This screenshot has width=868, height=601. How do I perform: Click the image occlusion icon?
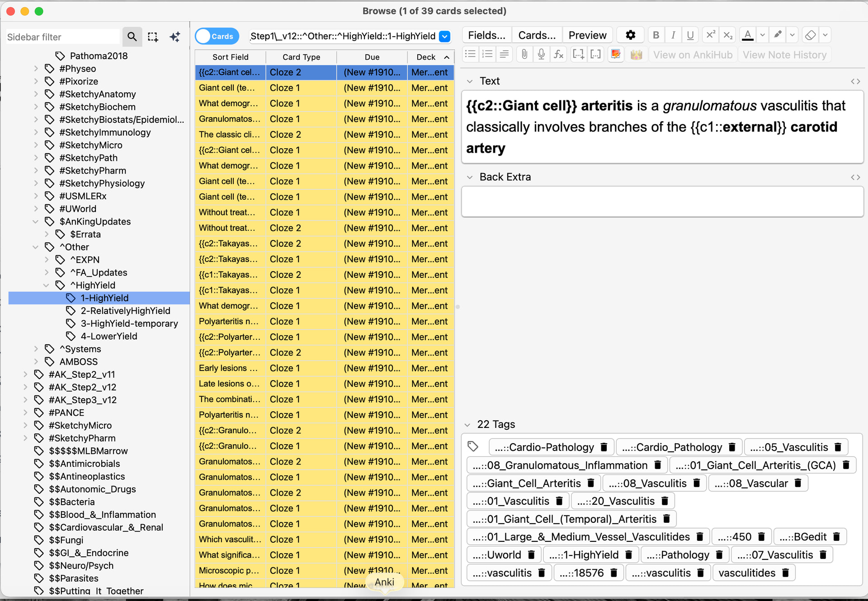pyautogui.click(x=616, y=55)
